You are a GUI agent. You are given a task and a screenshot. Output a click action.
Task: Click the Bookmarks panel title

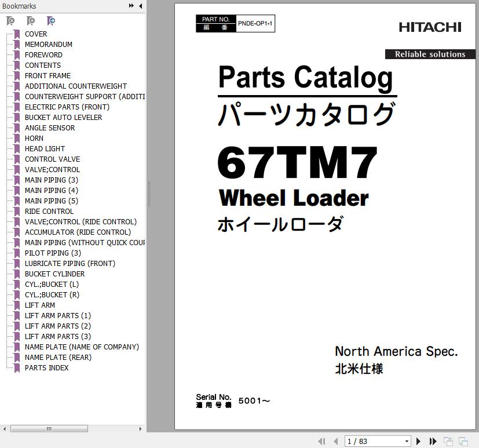tap(19, 6)
